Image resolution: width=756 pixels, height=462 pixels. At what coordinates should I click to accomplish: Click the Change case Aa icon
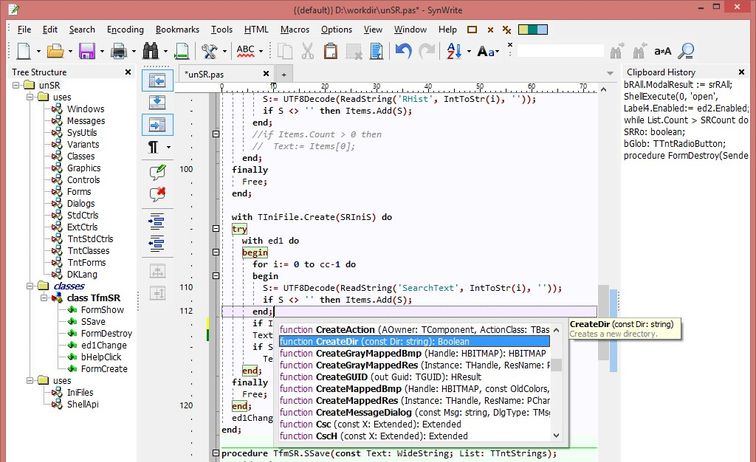486,51
